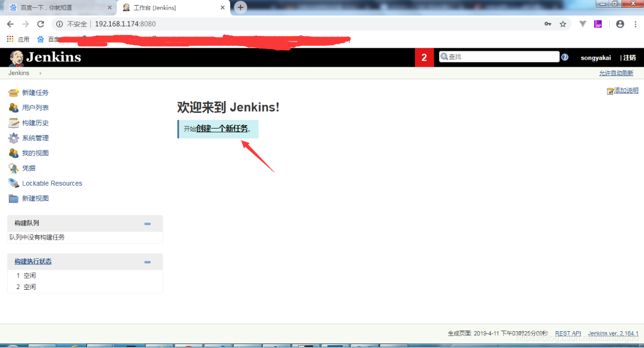Focus the 查找 search box
Viewport: 644px width, 348px height.
click(499, 57)
